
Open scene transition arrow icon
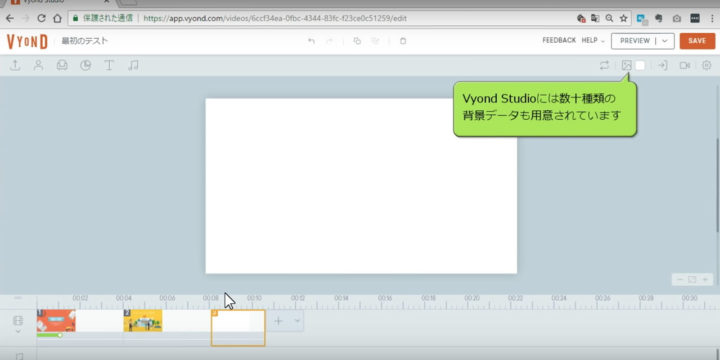pos(662,65)
